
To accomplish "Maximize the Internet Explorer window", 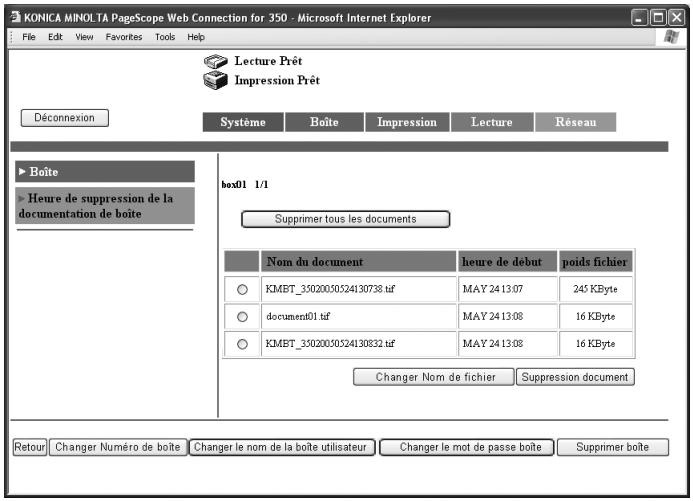I will [x=658, y=18].
